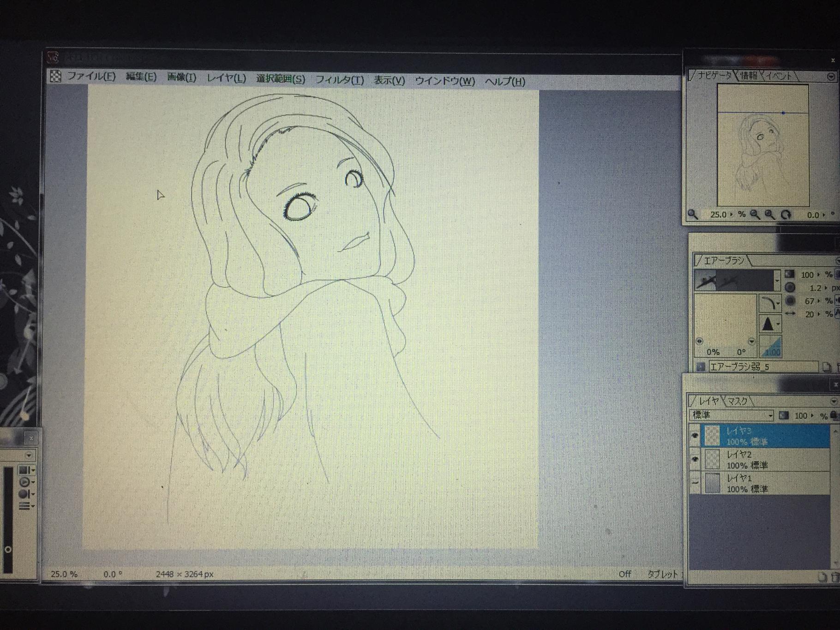
Task: Click the rotate reset icon in Navigator
Action: point(786,215)
